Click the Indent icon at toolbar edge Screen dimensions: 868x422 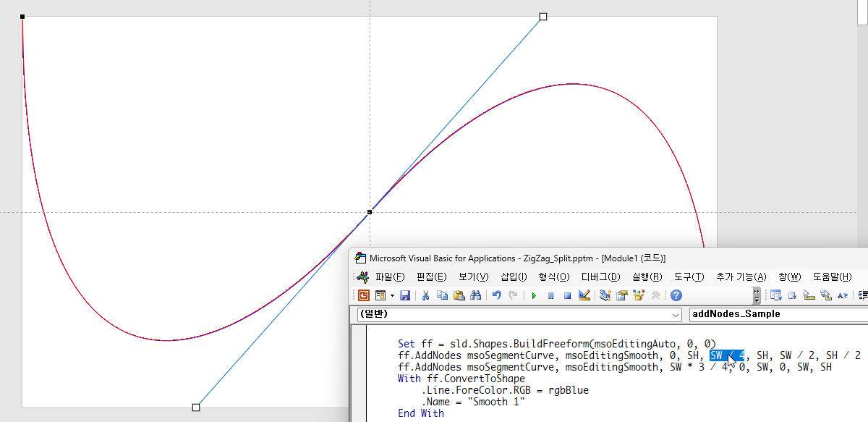(863, 295)
